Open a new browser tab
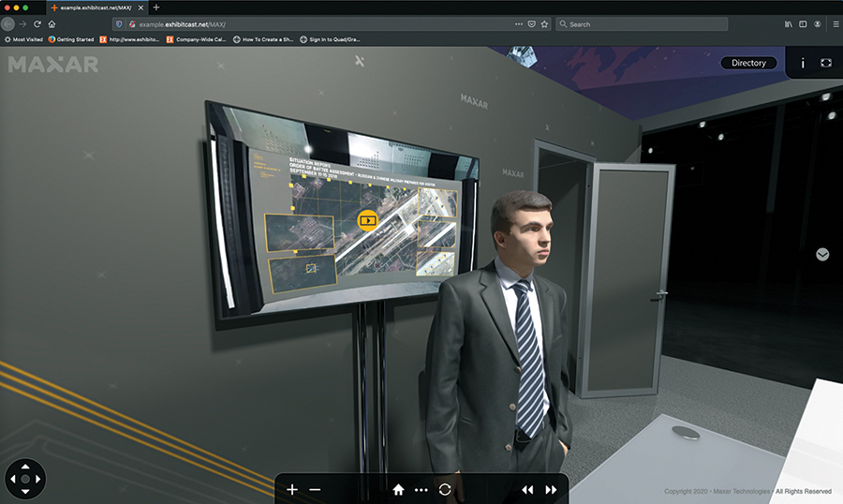Viewport: 843px width, 504px height. pos(156,7)
